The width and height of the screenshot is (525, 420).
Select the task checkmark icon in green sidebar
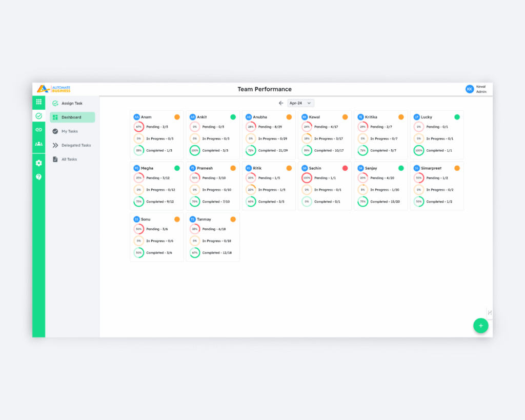click(x=38, y=116)
